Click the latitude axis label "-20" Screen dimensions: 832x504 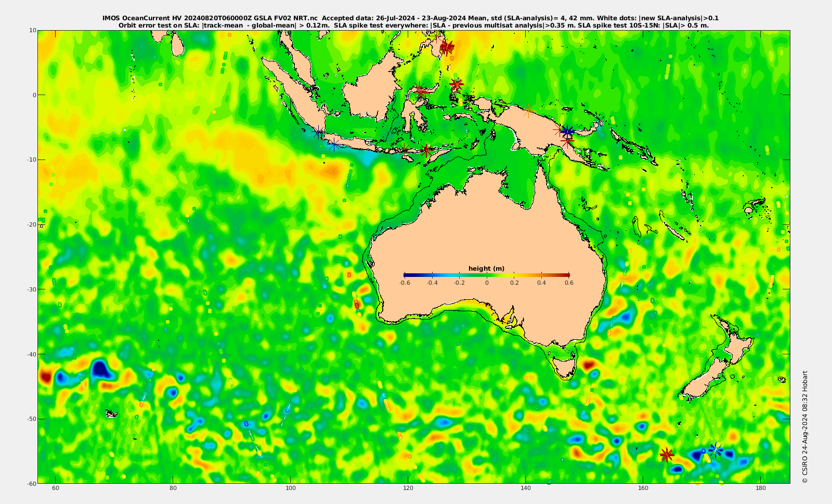point(31,224)
